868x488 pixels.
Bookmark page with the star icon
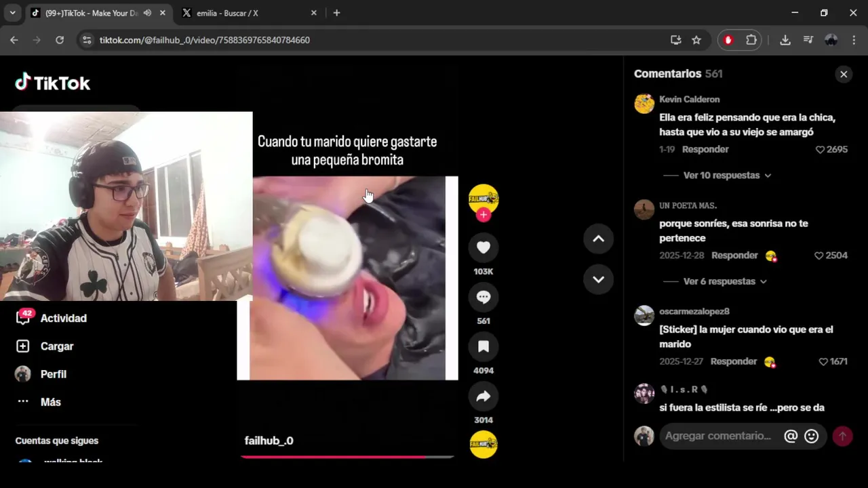696,40
